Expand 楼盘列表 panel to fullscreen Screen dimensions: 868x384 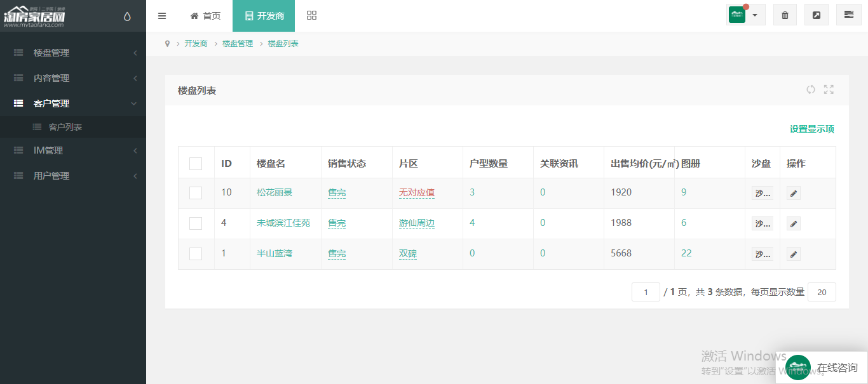[829, 90]
